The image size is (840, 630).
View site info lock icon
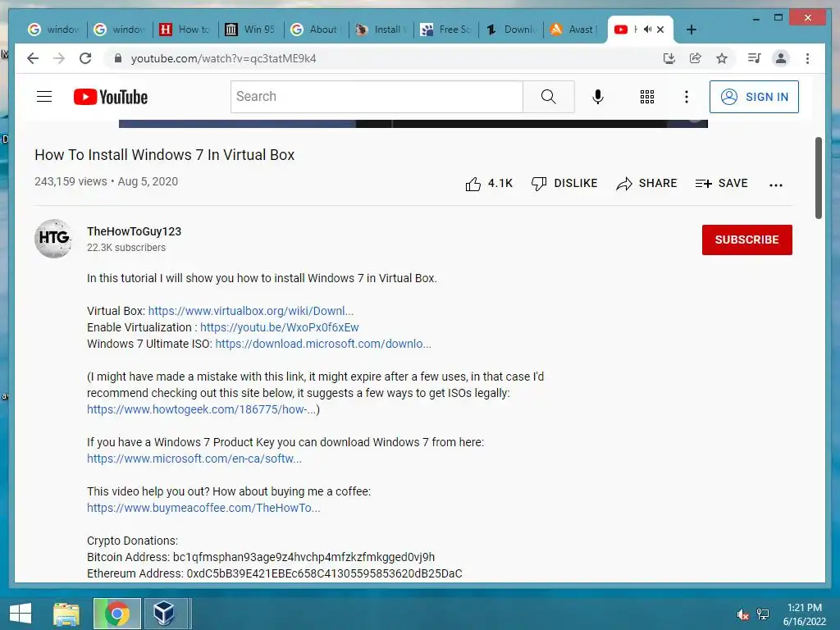coord(118,58)
